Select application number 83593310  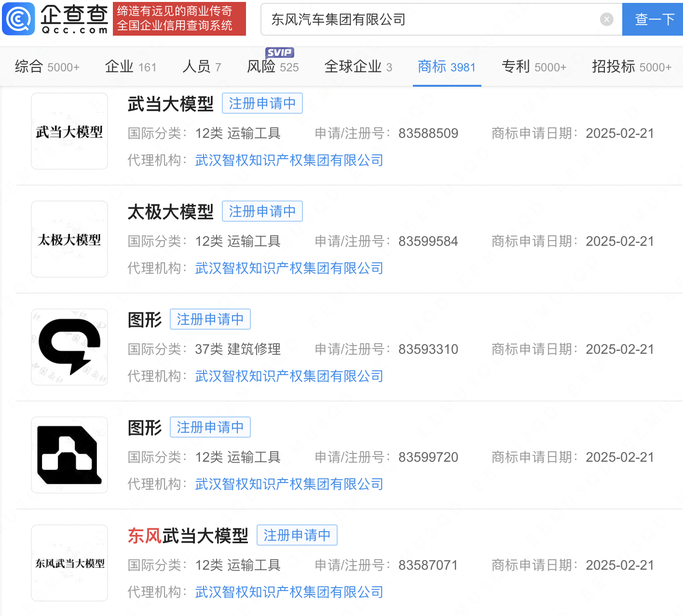428,349
